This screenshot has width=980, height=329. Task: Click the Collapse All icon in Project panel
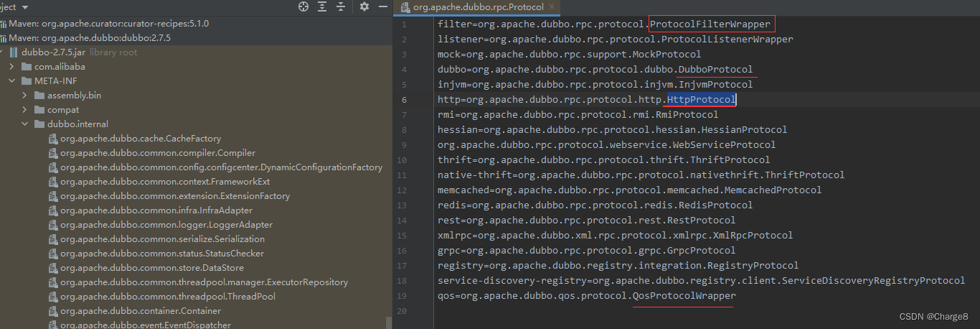(x=341, y=6)
